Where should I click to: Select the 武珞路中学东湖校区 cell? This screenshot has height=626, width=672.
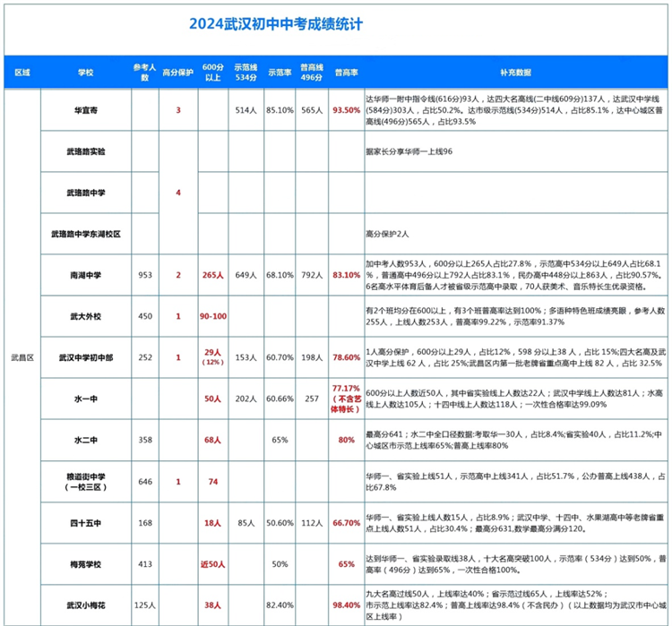(x=86, y=234)
